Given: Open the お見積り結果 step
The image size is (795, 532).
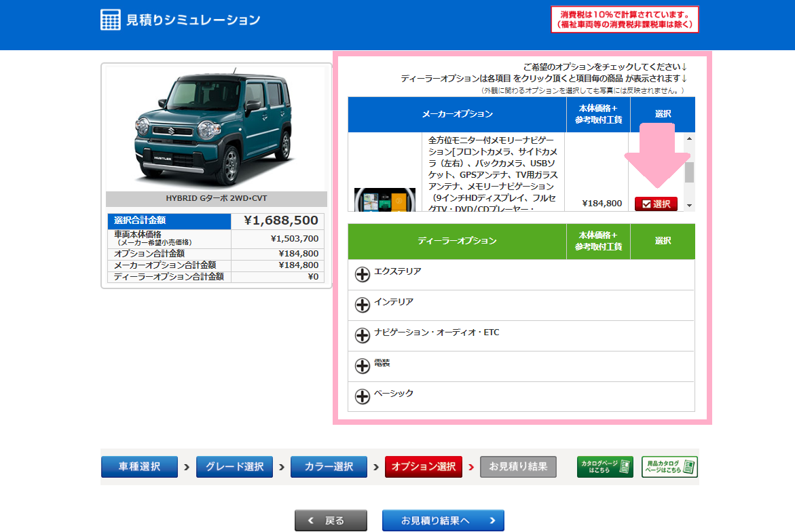Looking at the screenshot, I should coord(518,467).
